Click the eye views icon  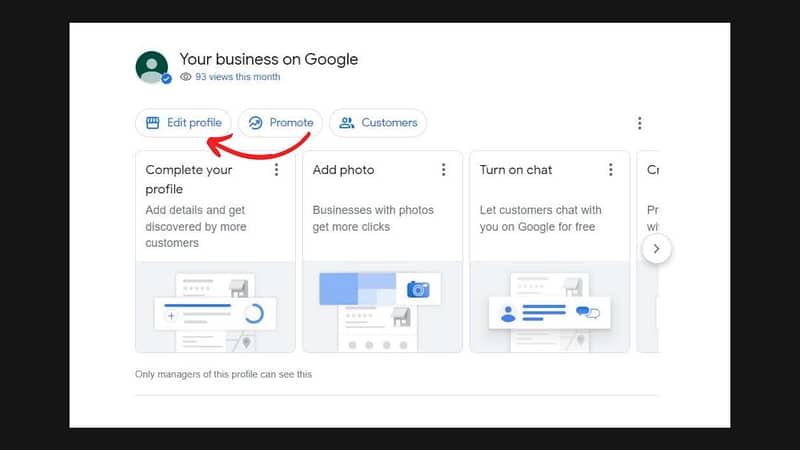pyautogui.click(x=186, y=77)
